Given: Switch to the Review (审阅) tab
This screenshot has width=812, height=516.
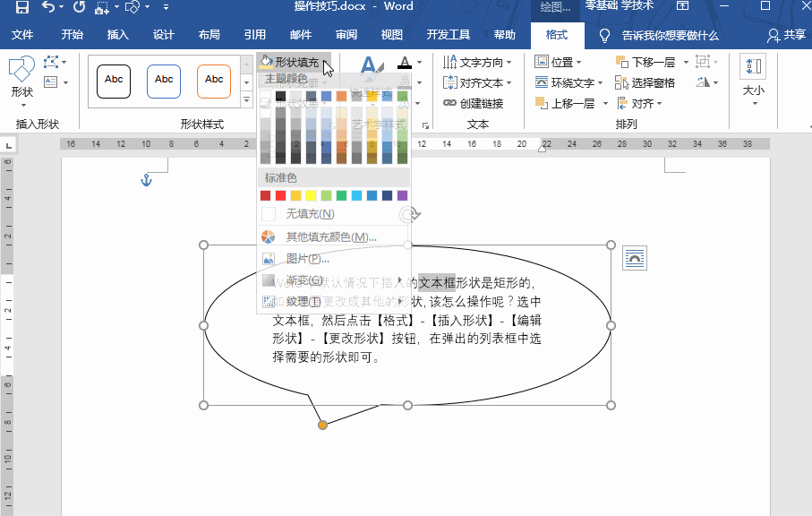Looking at the screenshot, I should [x=346, y=35].
